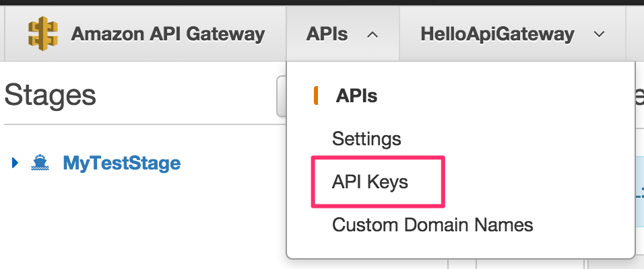
Task: Click the ship icon beside MyTestStage
Action: pyautogui.click(x=39, y=163)
